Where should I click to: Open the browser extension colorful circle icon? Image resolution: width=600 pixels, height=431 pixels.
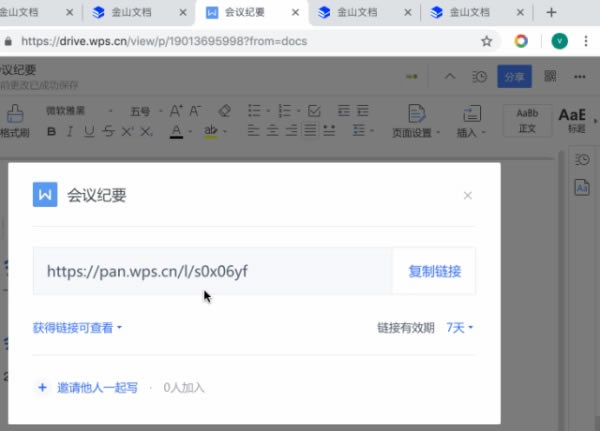[521, 41]
